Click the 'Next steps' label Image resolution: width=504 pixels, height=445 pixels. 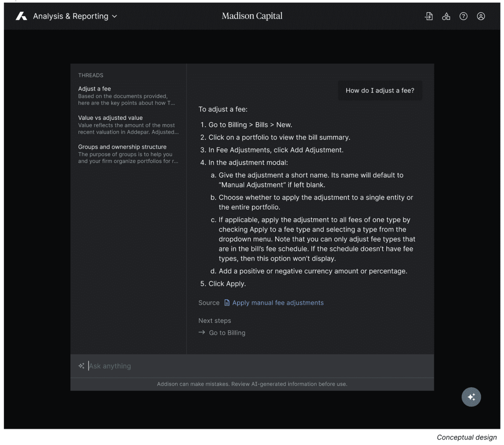coord(215,321)
